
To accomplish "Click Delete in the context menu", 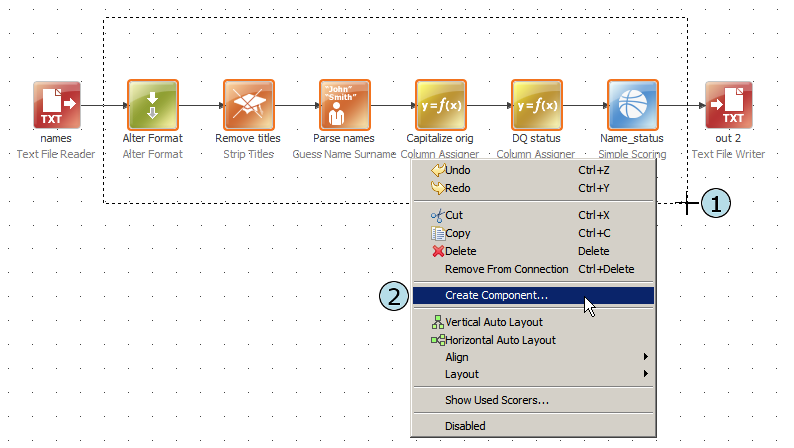I will click(461, 251).
